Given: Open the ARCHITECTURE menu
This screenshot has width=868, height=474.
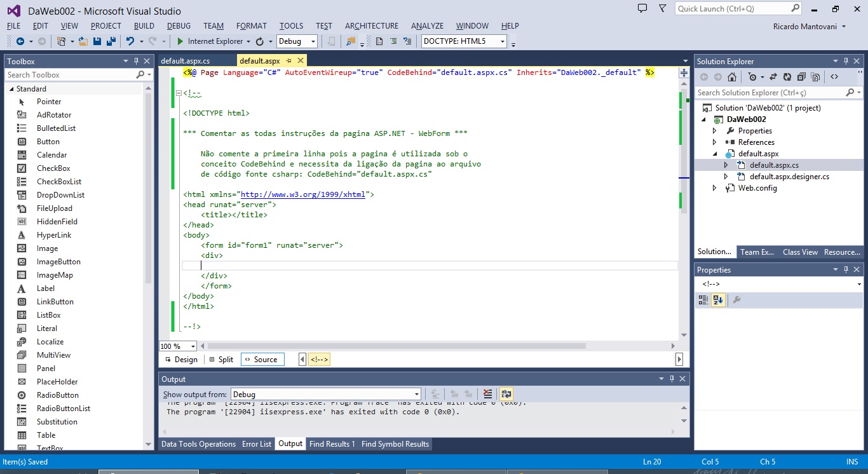Looking at the screenshot, I should click(x=372, y=26).
